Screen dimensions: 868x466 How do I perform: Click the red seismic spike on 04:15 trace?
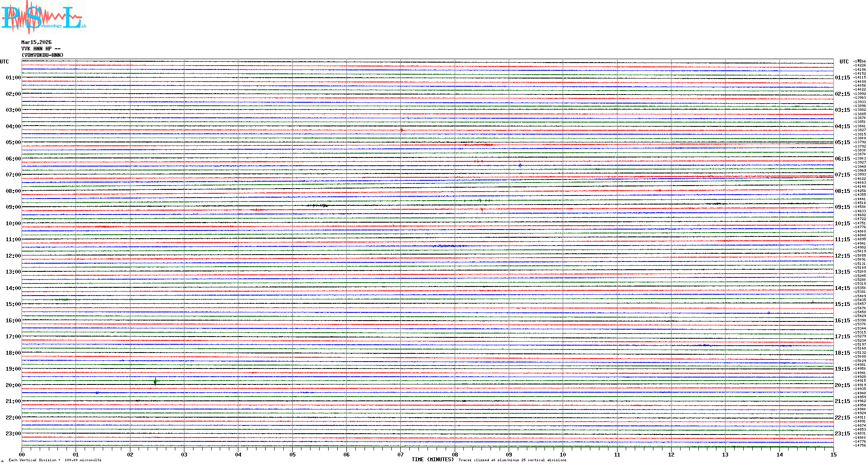coord(402,130)
